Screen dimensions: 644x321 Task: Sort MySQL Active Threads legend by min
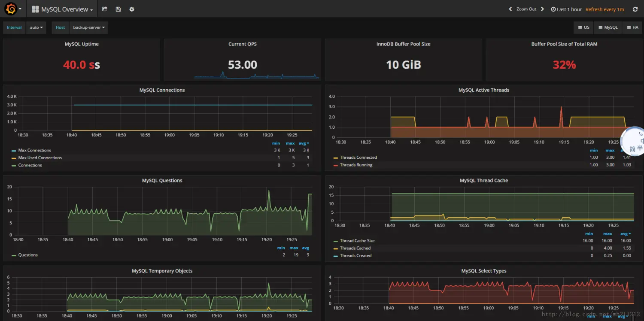594,151
